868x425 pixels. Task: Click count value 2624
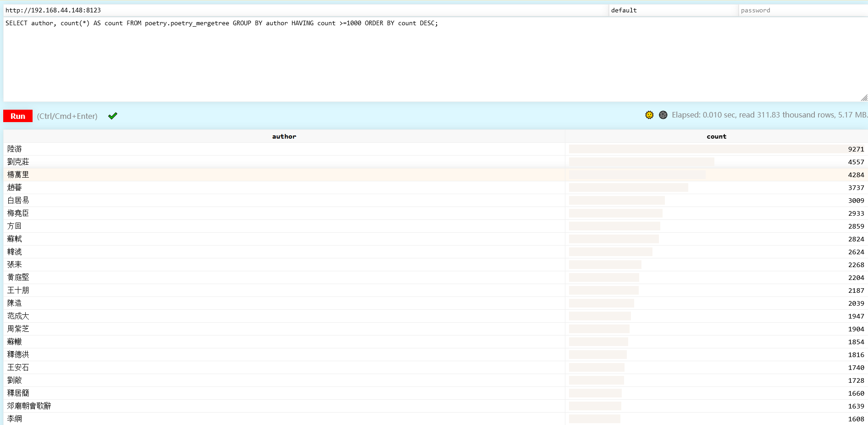pos(856,252)
